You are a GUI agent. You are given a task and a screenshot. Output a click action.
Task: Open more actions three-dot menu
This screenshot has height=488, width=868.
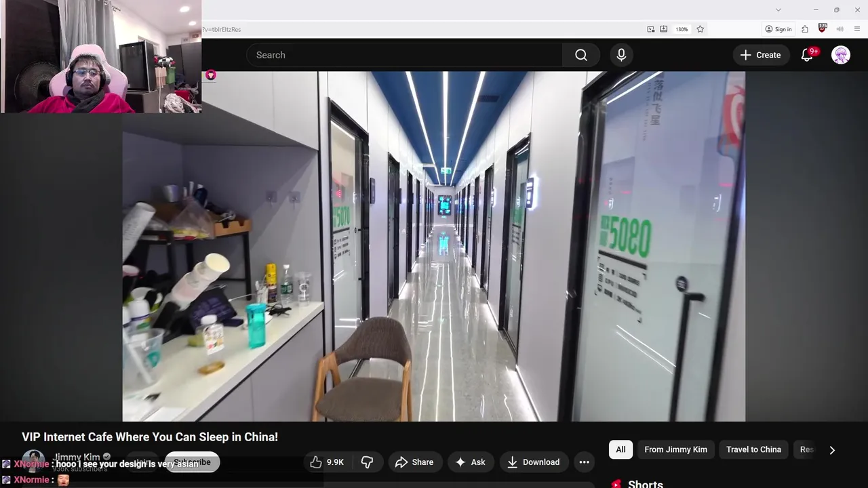584,462
